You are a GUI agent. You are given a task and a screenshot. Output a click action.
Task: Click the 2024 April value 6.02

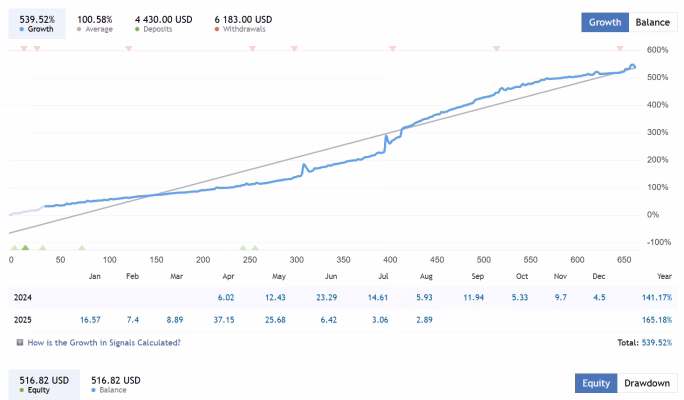click(x=226, y=297)
